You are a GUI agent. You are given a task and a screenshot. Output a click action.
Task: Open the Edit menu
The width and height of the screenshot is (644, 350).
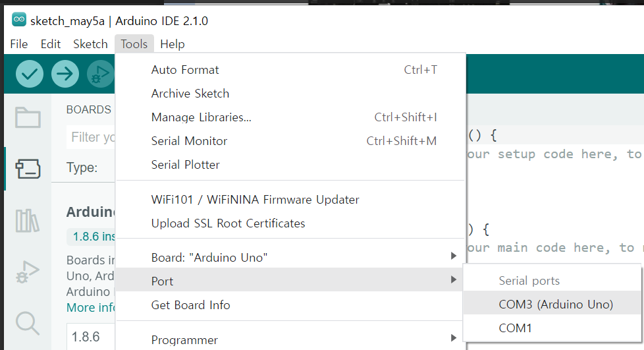click(x=51, y=44)
